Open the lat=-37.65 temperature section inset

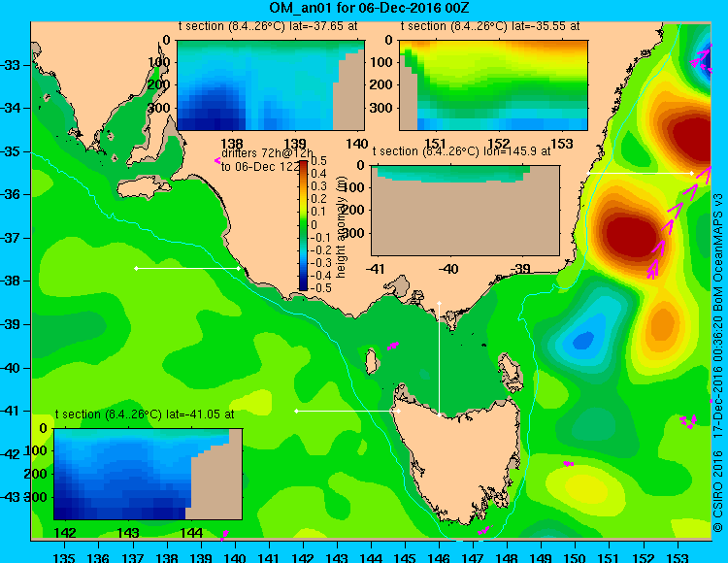(271, 85)
